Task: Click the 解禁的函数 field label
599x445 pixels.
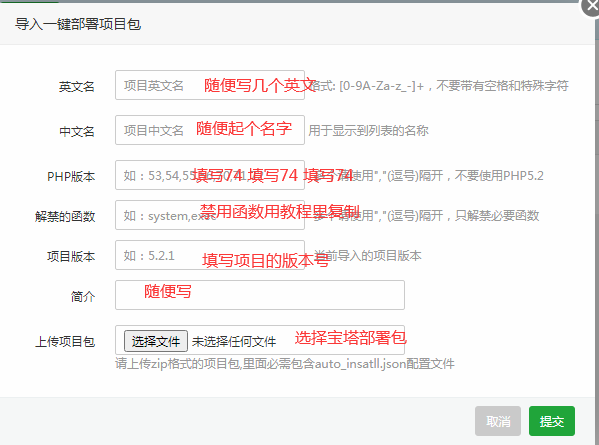Action: click(65, 217)
